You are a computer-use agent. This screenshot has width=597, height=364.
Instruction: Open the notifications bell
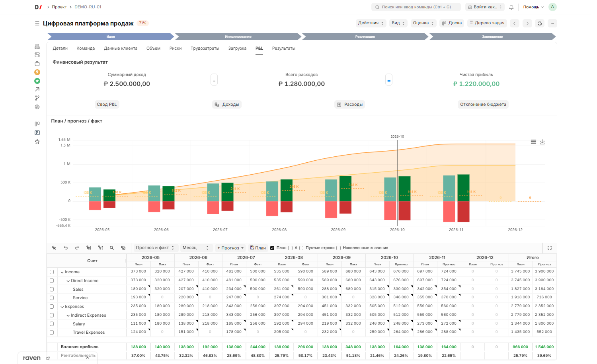(x=511, y=7)
